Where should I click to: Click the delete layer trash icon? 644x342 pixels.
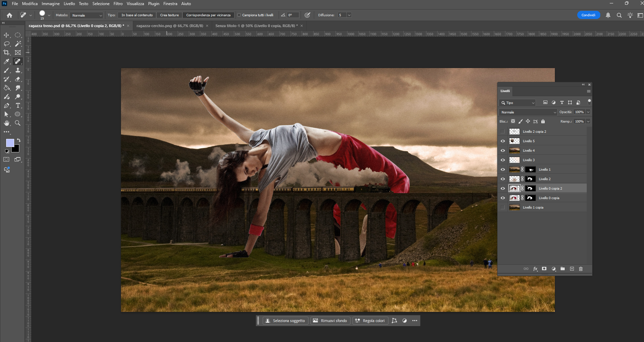point(581,269)
